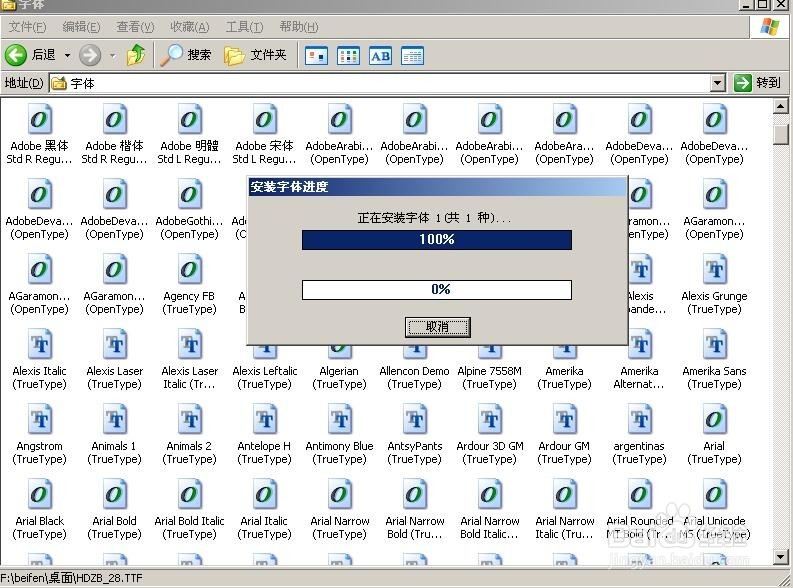Click the Allencon Demo font label
This screenshot has width=793, height=588.
(415, 378)
